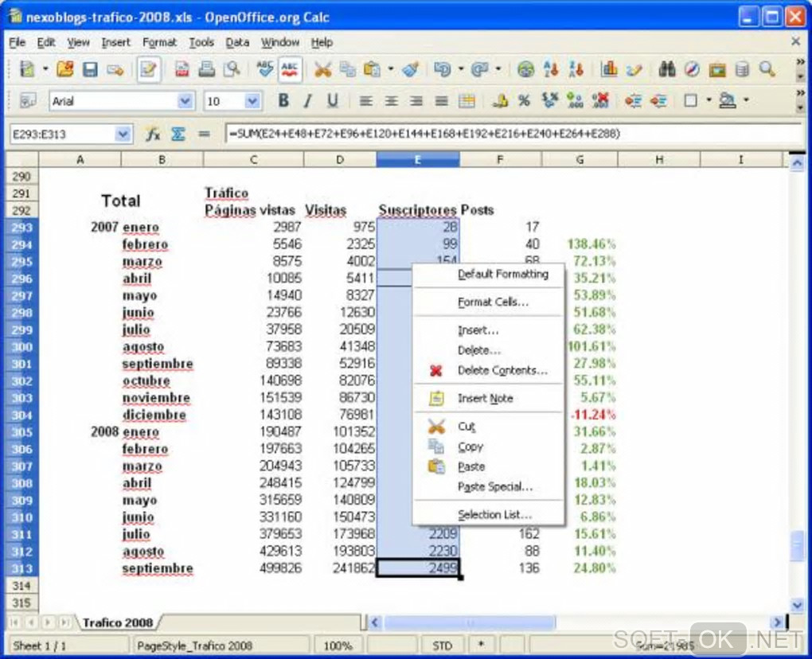Expand the Name Box dropdown
This screenshot has height=659, width=812.
pyautogui.click(x=123, y=134)
